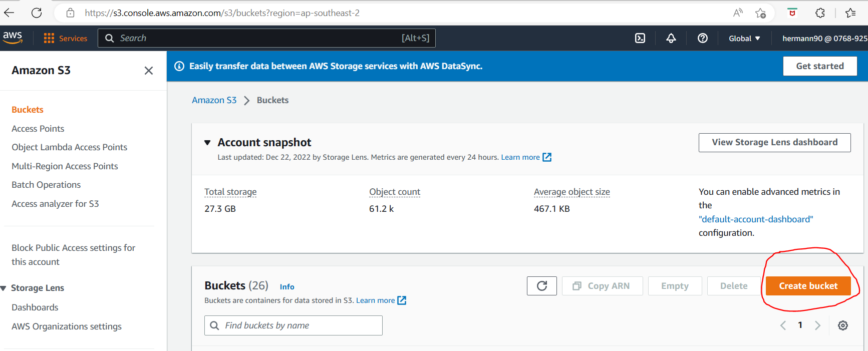
Task: Open the help question mark menu
Action: click(703, 38)
